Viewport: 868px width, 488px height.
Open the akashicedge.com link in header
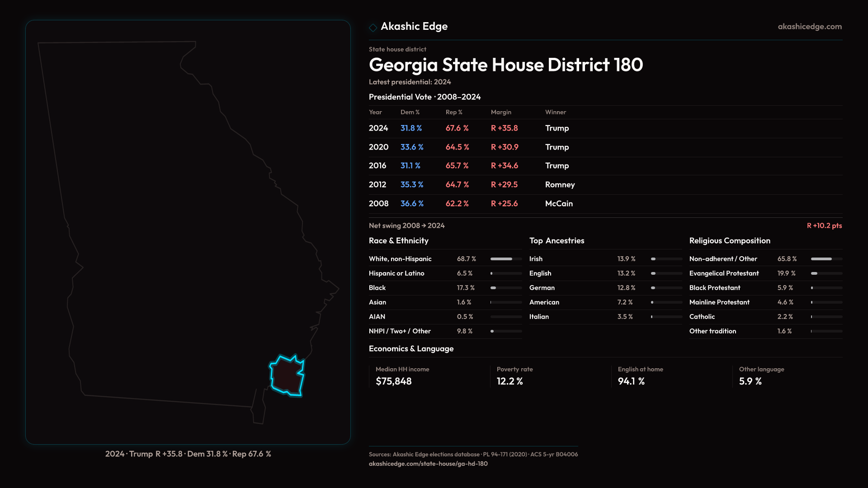[x=809, y=27]
